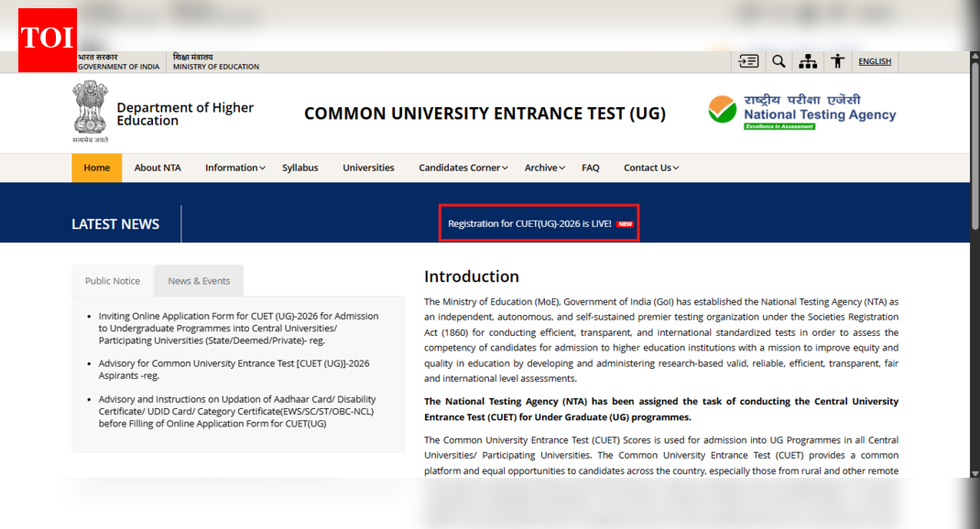Viewport: 980px width, 529px height.
Task: Click the Home menu item
Action: click(x=96, y=167)
